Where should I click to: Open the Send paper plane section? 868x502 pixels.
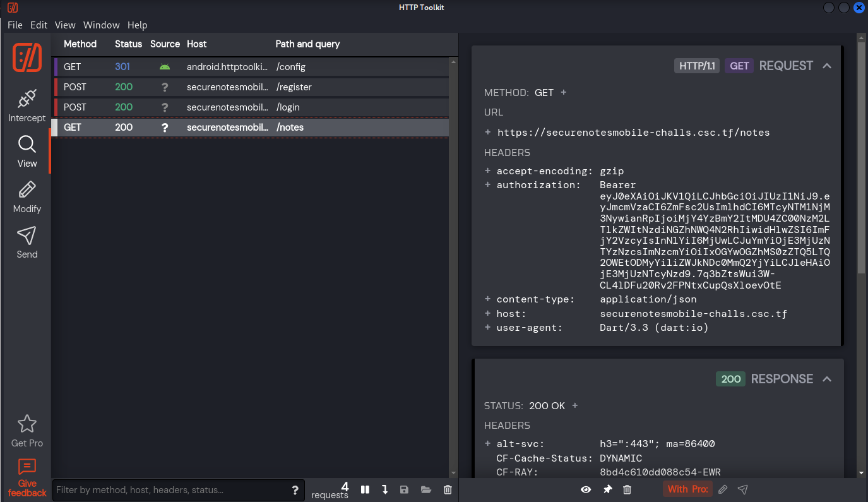click(x=27, y=242)
